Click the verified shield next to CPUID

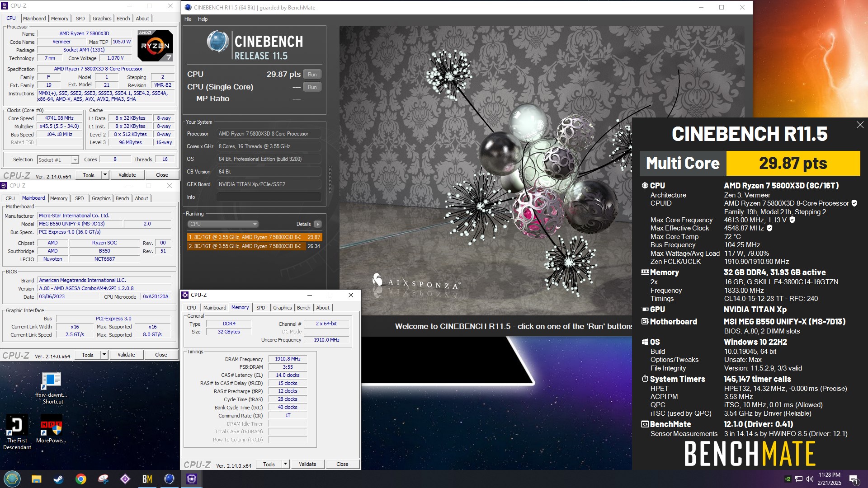coord(854,203)
